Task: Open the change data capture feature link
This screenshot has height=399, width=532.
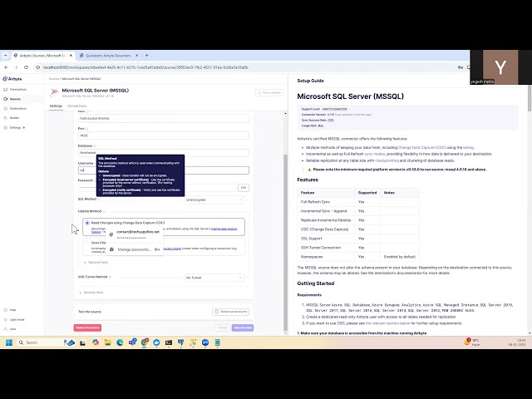Action: coord(224,229)
